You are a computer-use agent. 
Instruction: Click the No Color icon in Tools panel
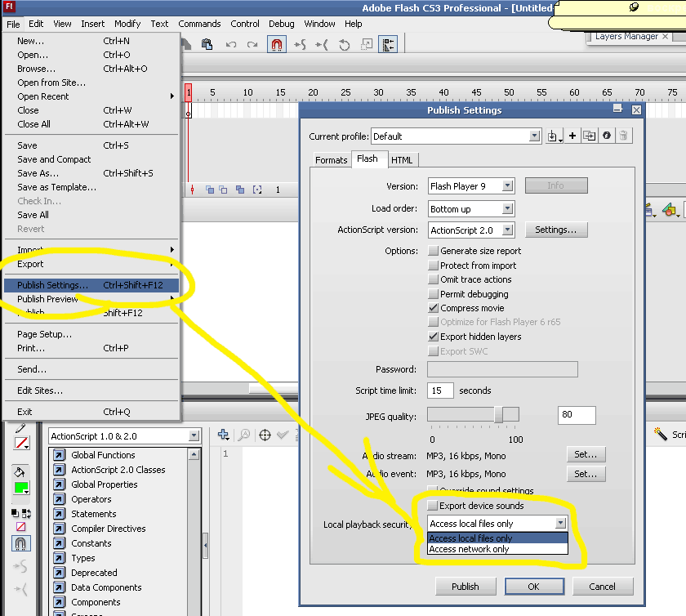(20, 527)
